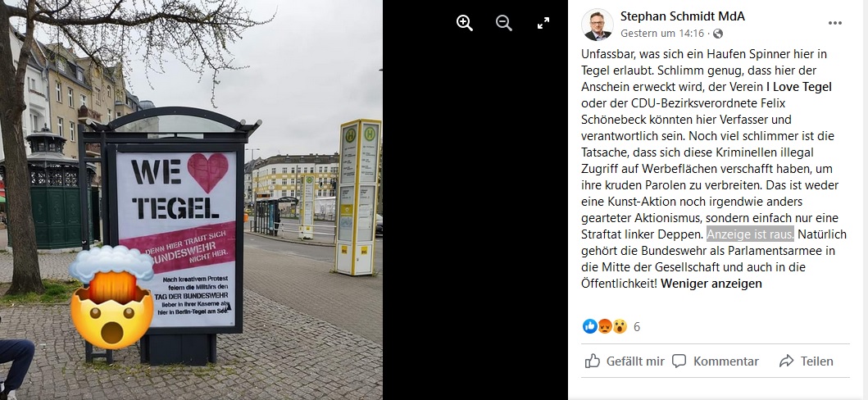Click the wow reaction icon
868x400 pixels.
[x=620, y=326]
